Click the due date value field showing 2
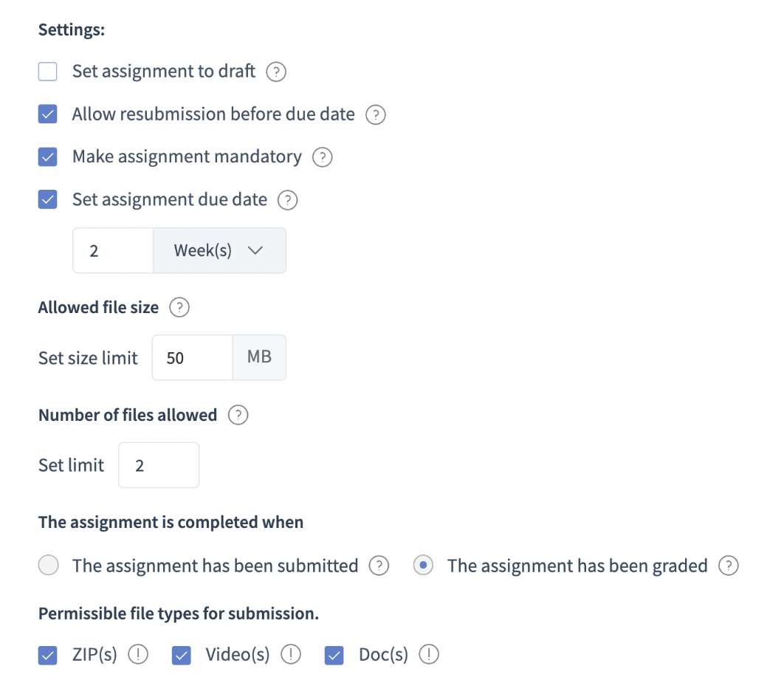The image size is (784, 697). pos(111,250)
